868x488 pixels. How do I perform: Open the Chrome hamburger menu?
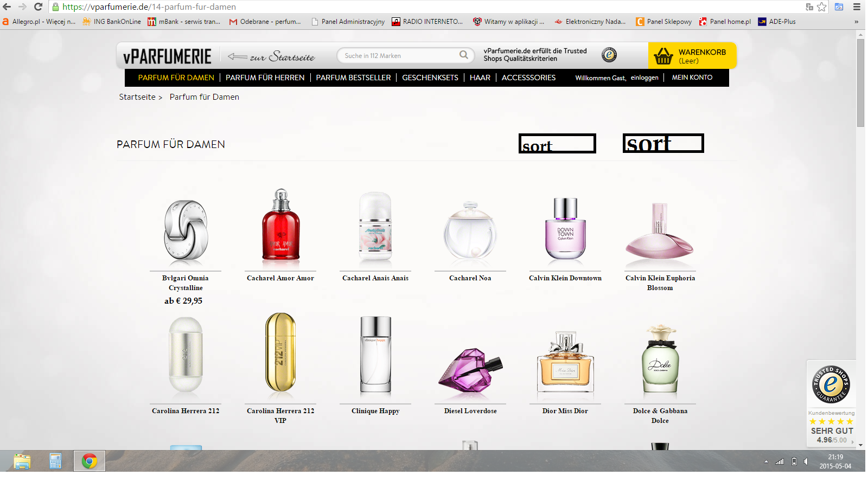click(x=857, y=7)
